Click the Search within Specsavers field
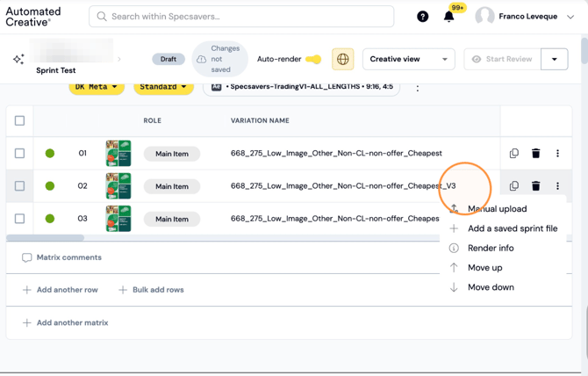Screen dimensions: 588x376 click(241, 17)
